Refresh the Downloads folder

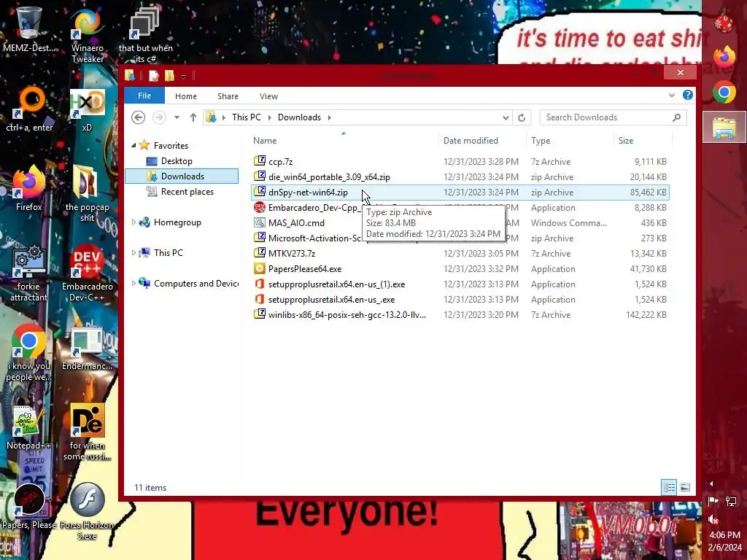coord(522,117)
